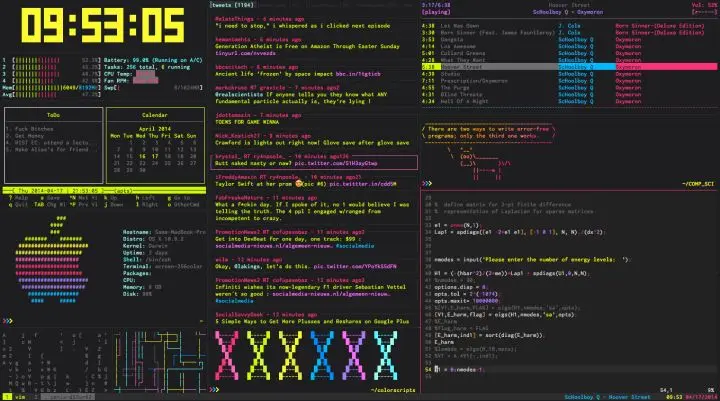This screenshot has width=720, height=401.
Task: Select the 'Gangsta' track
Action: click(452, 40)
